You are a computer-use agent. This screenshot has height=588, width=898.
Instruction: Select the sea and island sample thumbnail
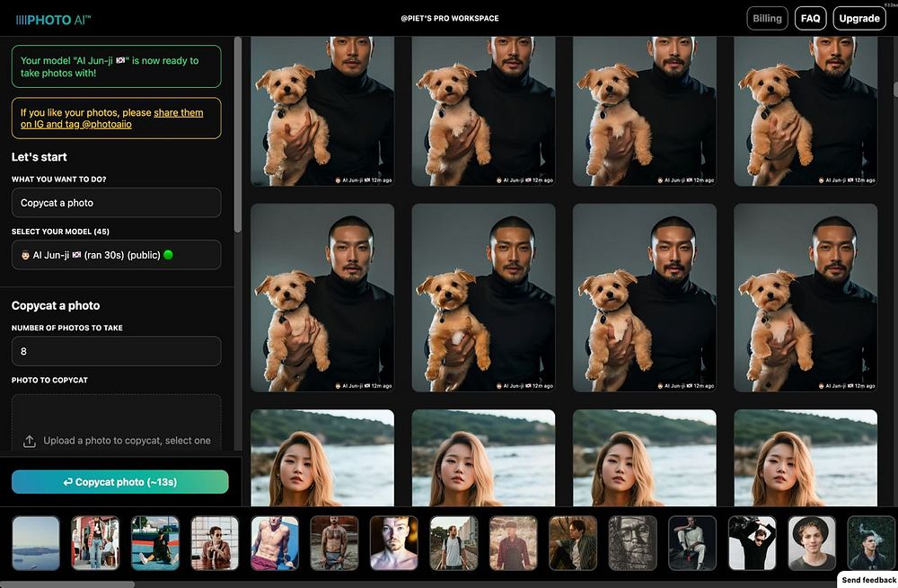pos(36,543)
